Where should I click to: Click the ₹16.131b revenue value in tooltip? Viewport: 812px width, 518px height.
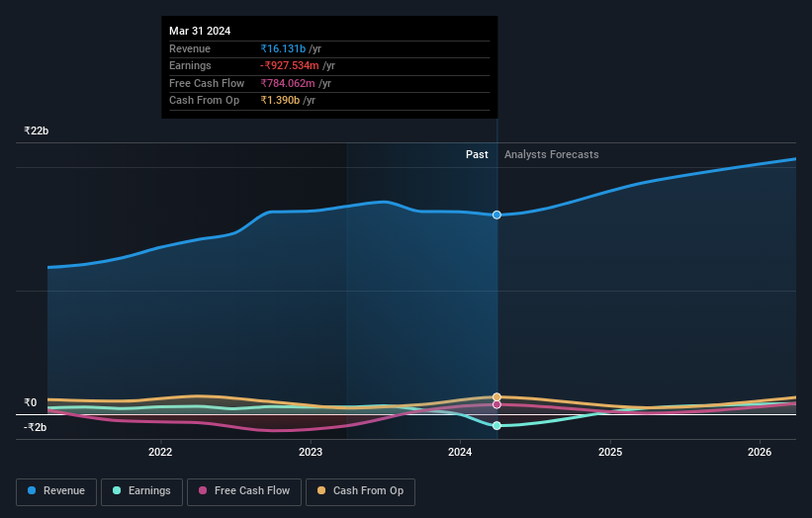coord(283,48)
